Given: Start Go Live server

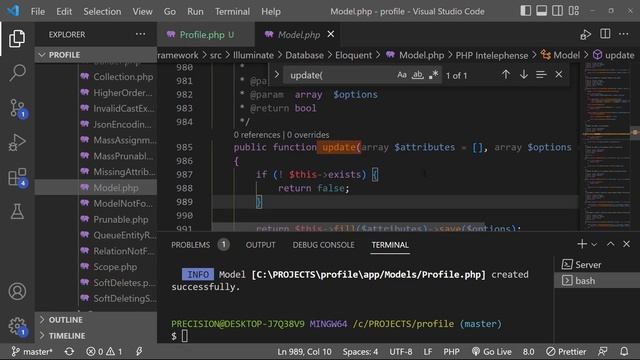Looking at the screenshot, I should [491, 351].
